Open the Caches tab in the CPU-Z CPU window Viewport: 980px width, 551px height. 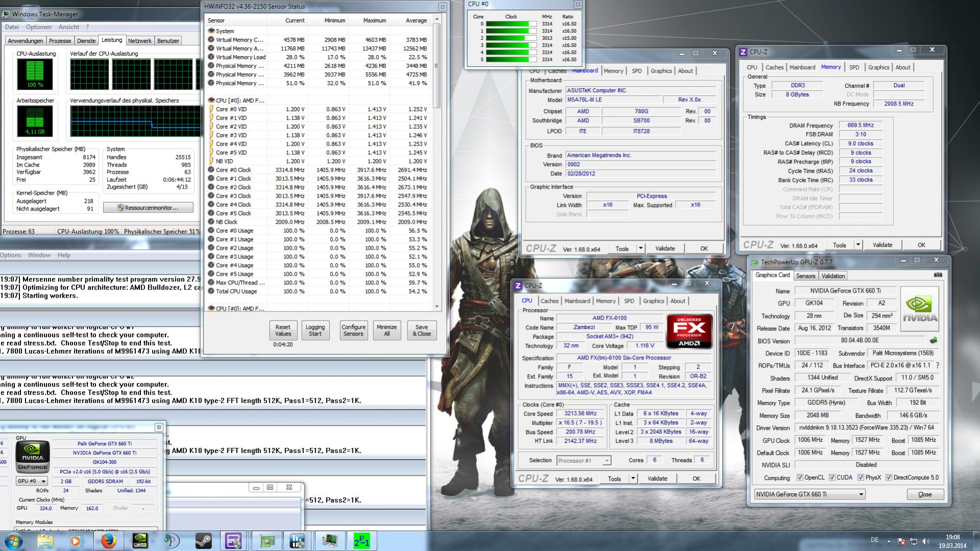click(x=549, y=301)
